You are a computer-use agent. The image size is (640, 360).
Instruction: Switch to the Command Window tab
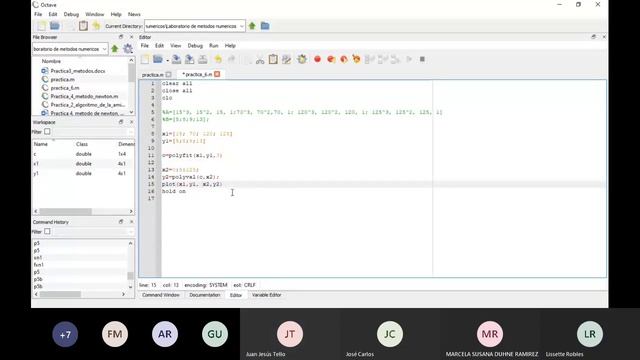(160, 295)
